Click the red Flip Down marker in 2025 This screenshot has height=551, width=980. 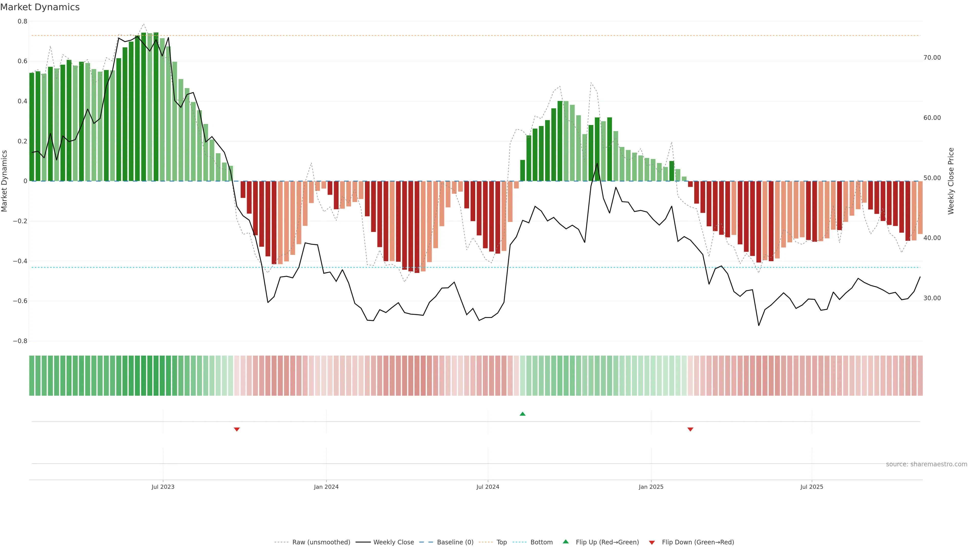690,429
